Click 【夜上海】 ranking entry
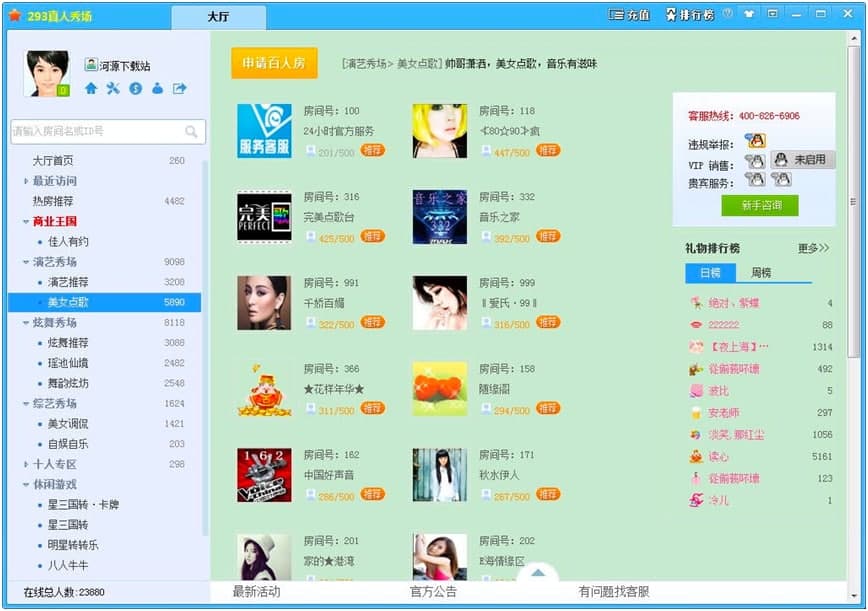Screen dimensions: 868x611 coord(739,347)
